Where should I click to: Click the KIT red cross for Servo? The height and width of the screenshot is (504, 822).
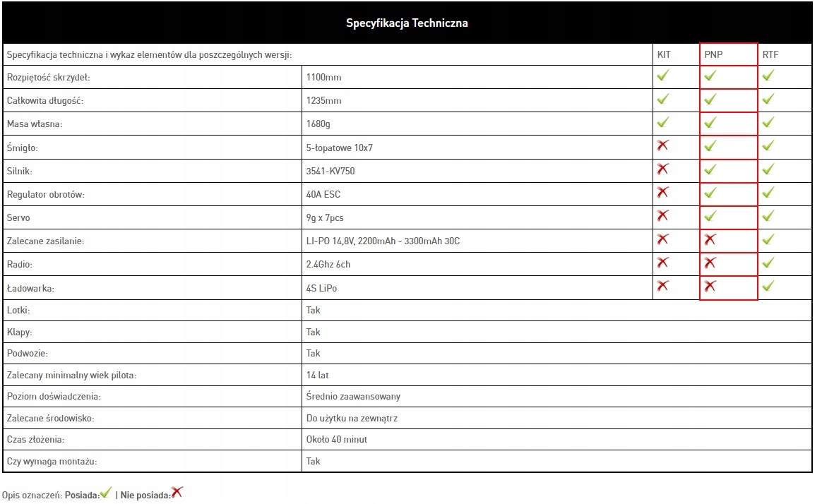coord(662,215)
